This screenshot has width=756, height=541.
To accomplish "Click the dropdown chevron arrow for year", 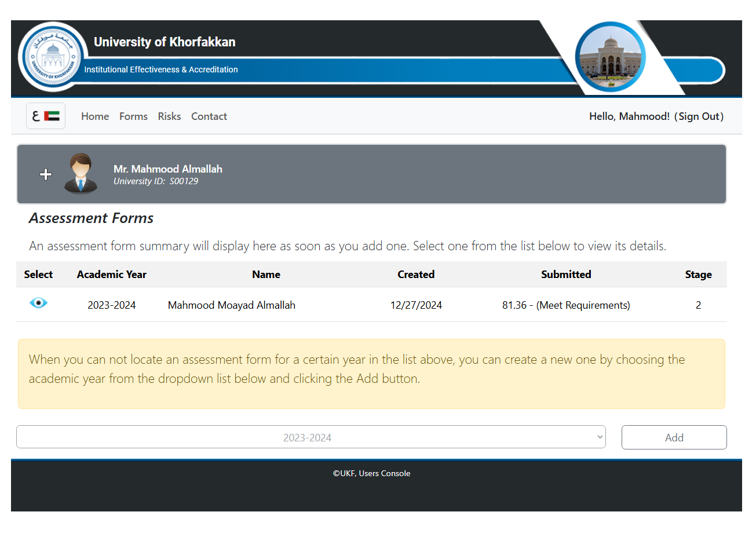I will [600, 437].
